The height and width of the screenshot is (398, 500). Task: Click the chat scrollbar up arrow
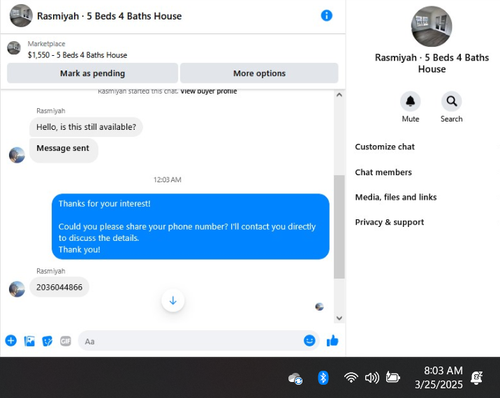click(339, 95)
